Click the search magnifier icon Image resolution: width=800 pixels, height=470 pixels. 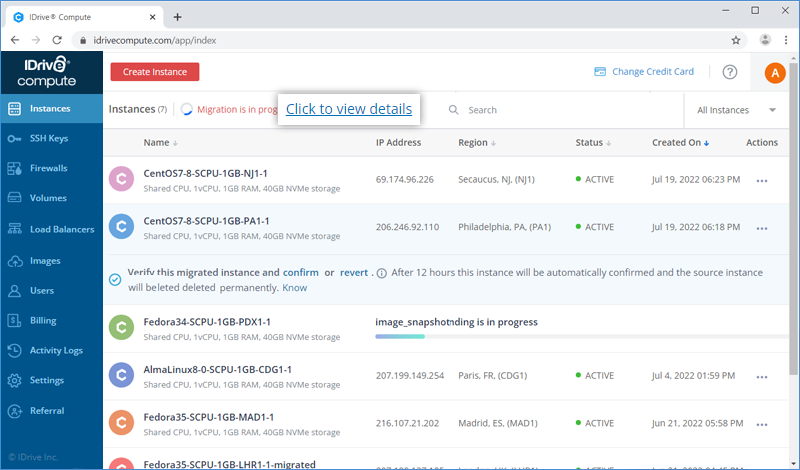coord(453,110)
